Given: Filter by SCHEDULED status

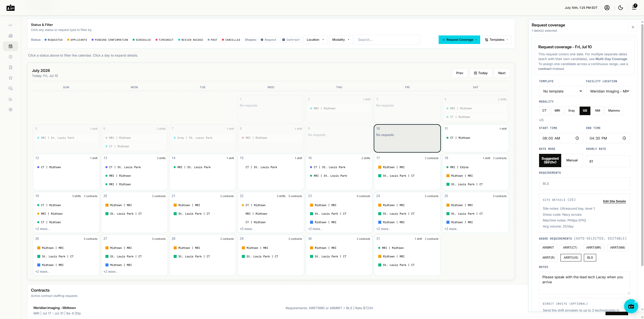Looking at the screenshot, I should [142, 40].
